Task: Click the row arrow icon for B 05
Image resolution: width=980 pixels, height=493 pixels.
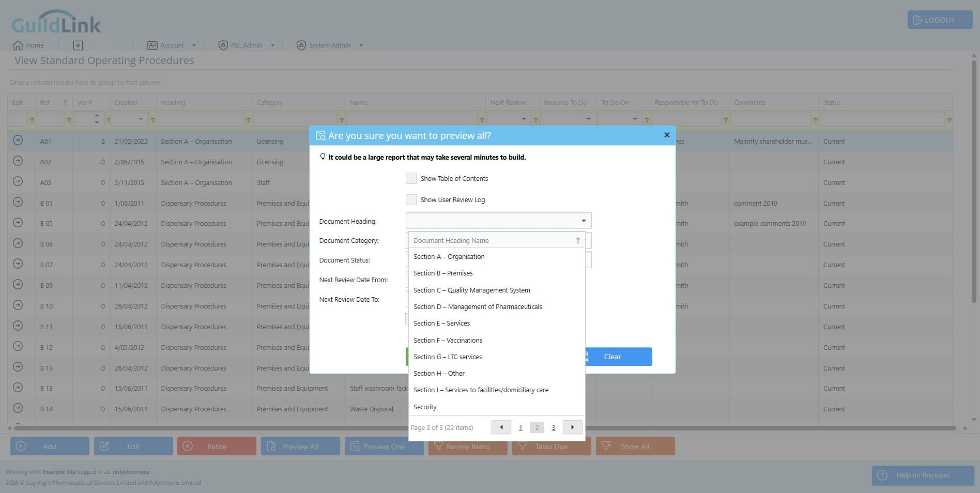Action: point(18,223)
